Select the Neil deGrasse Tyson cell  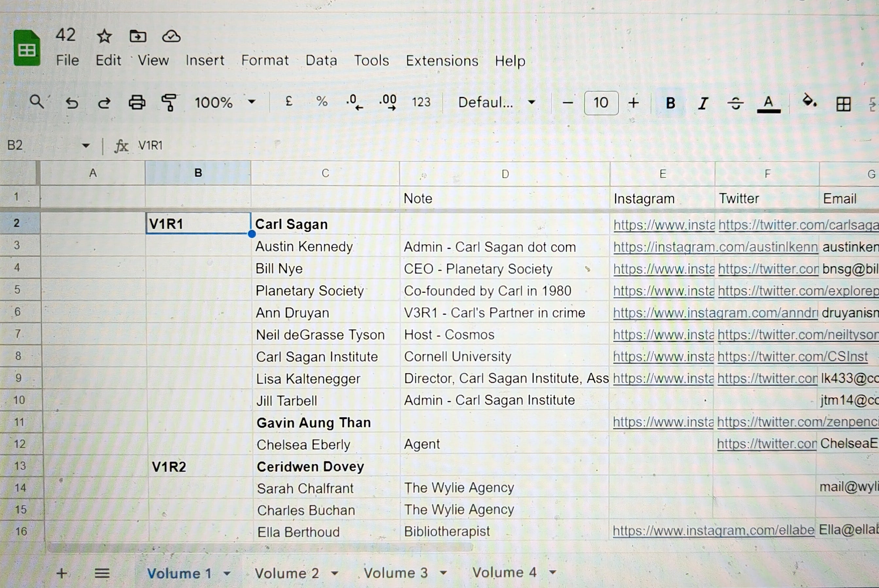325,335
